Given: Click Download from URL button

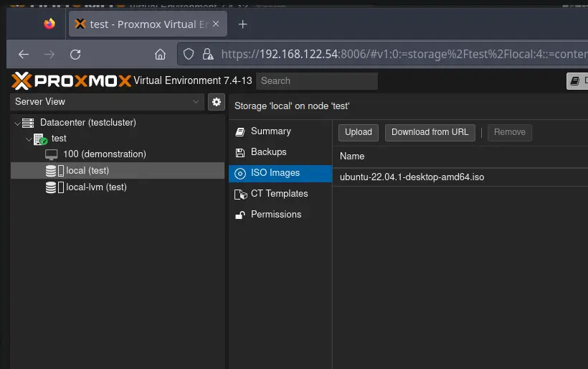Looking at the screenshot, I should click(430, 132).
